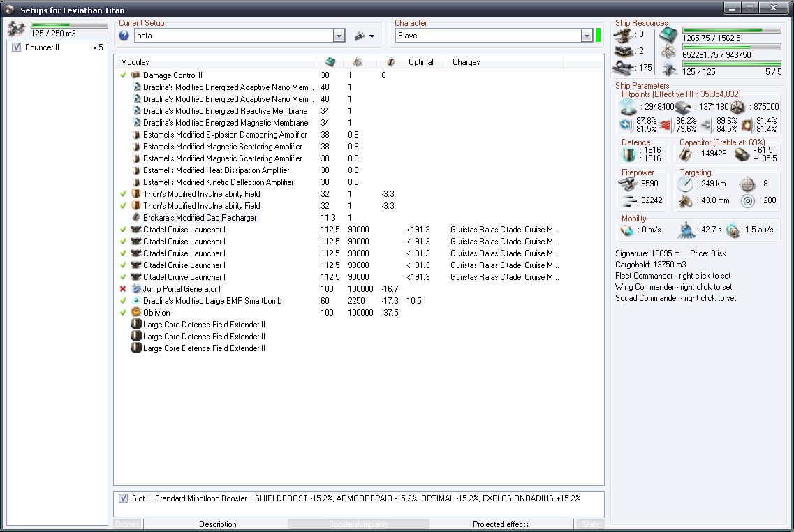Click the CPU column header icon

click(x=330, y=61)
